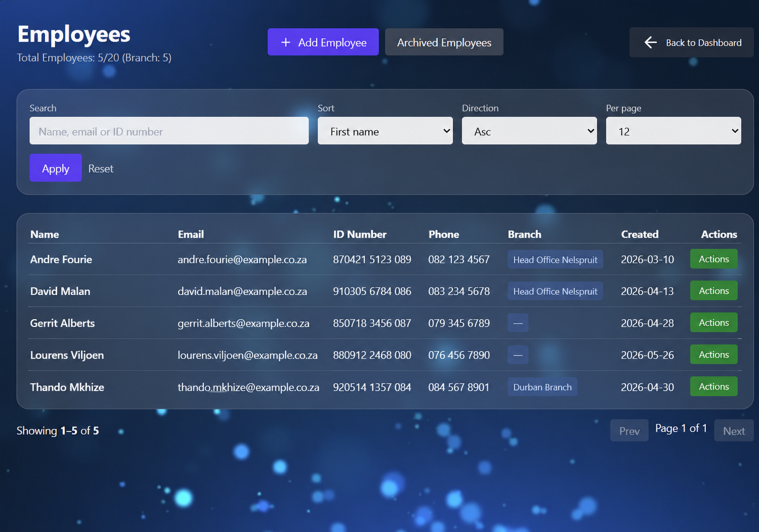Click Andre Fourie's Head Office Nelspruit badge
Image resolution: width=759 pixels, height=532 pixels.
tap(555, 259)
